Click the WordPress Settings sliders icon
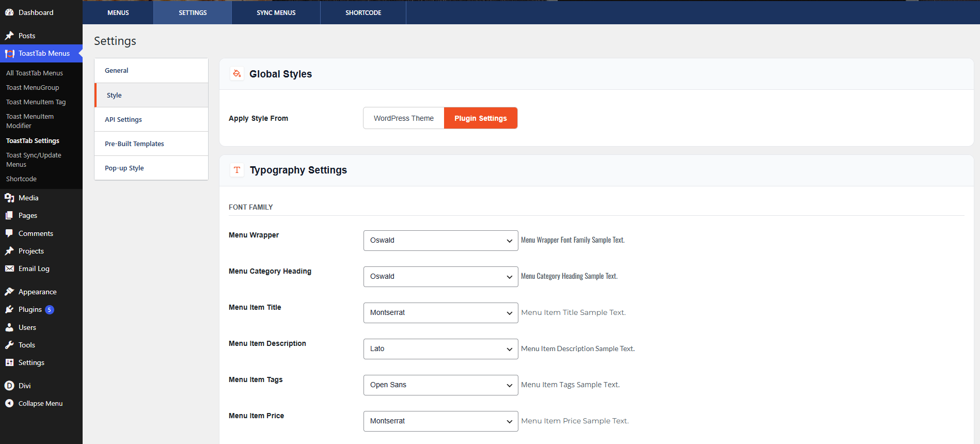 pyautogui.click(x=9, y=362)
